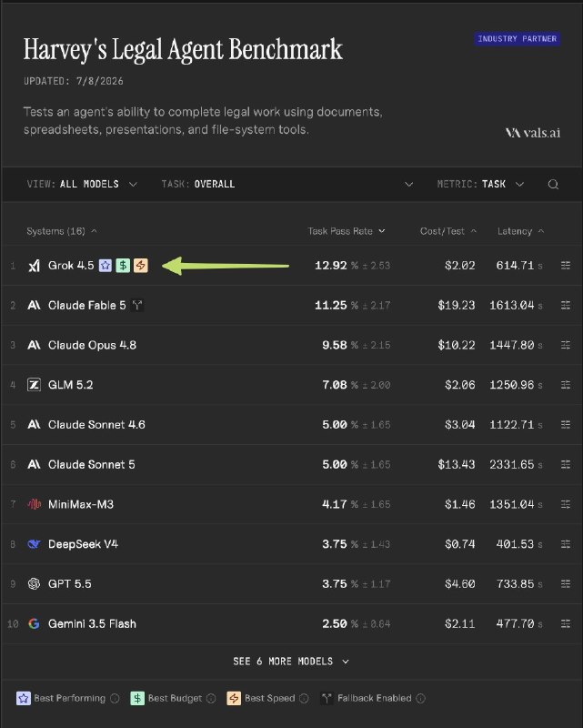Click the $19.23 cost value

[x=457, y=305]
